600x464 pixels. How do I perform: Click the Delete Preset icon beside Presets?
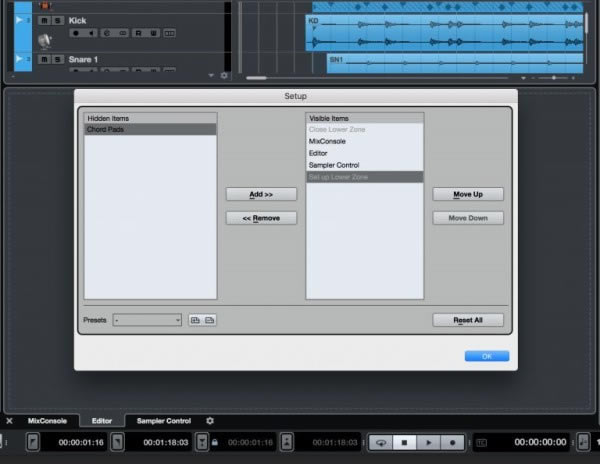(x=210, y=320)
